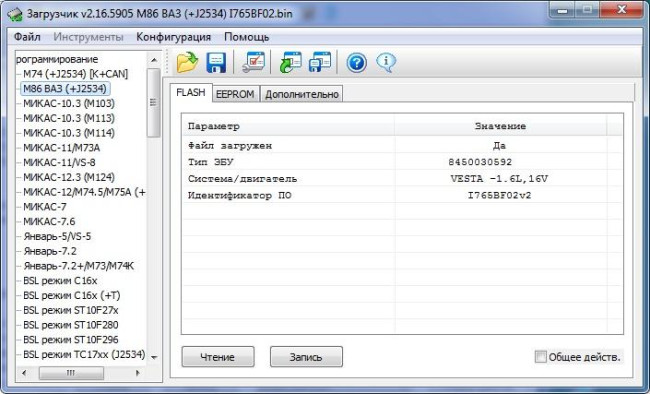Select BSL режим ST10F27x entry
The image size is (650, 394).
click(71, 310)
